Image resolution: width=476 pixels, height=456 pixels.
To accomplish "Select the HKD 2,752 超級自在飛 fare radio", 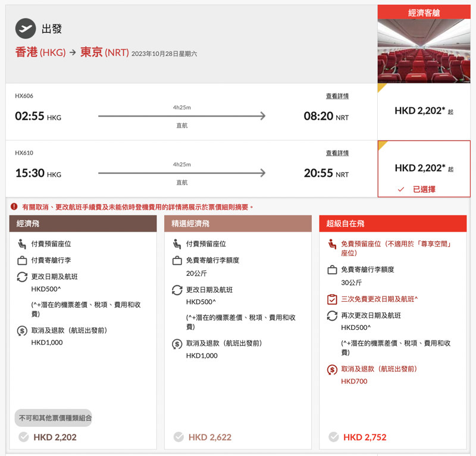I will click(334, 437).
